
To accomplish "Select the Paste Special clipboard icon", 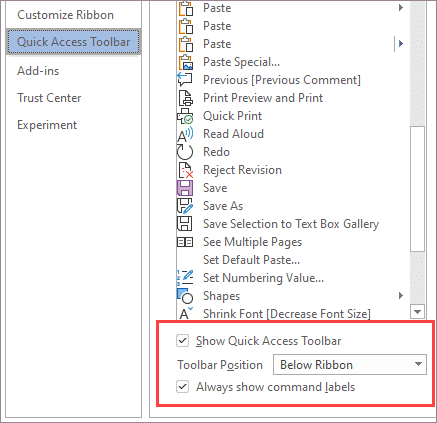I will (x=186, y=62).
